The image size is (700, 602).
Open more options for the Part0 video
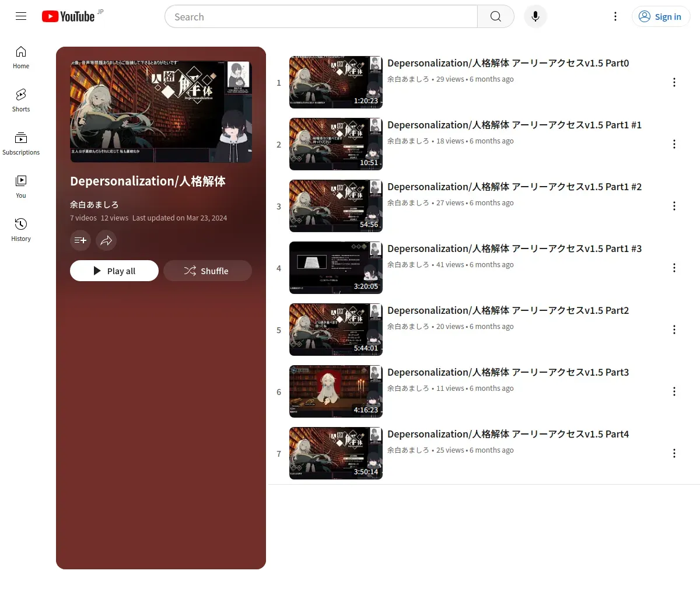pos(674,82)
